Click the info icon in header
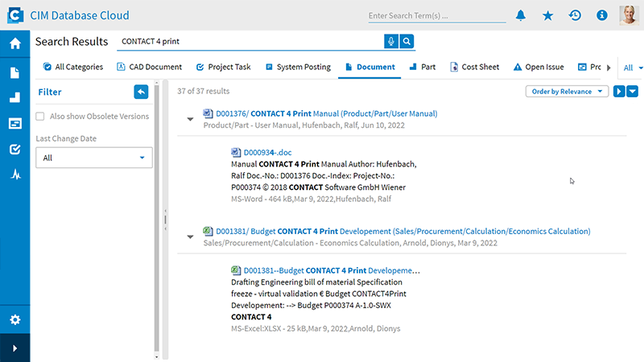The image size is (644, 362). point(601,15)
